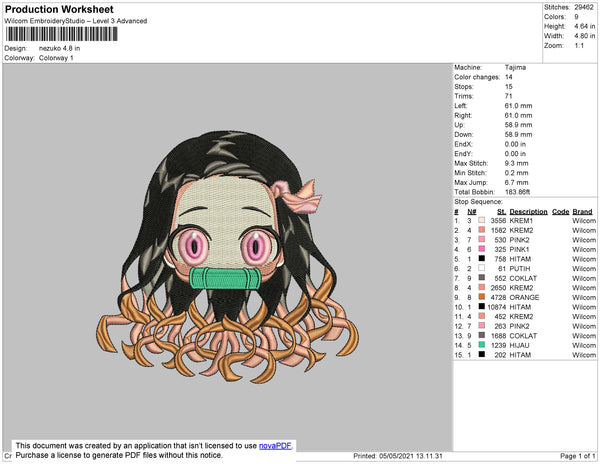Click the black swatch in stop row 10
Image resolution: width=600 pixels, height=464 pixels.
point(481,306)
